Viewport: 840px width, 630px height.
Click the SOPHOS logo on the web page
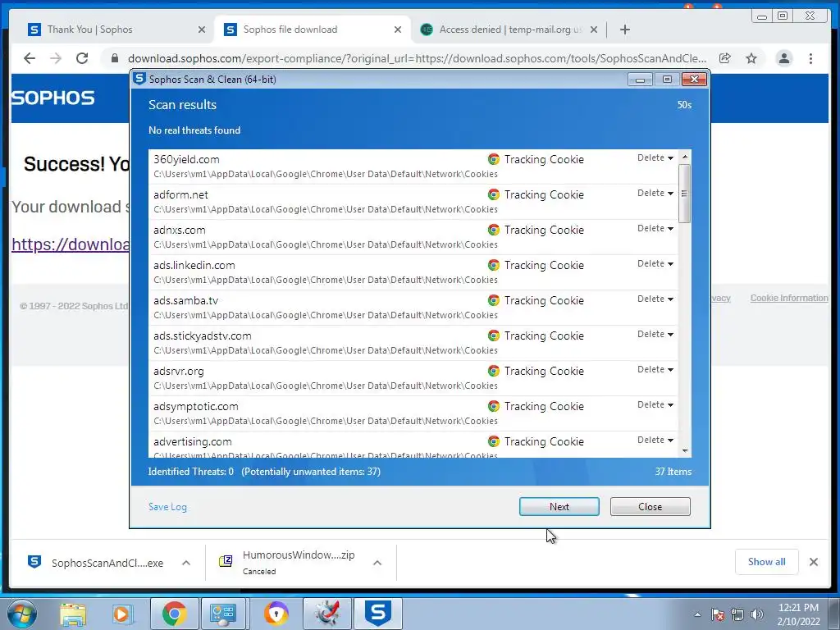tap(52, 98)
